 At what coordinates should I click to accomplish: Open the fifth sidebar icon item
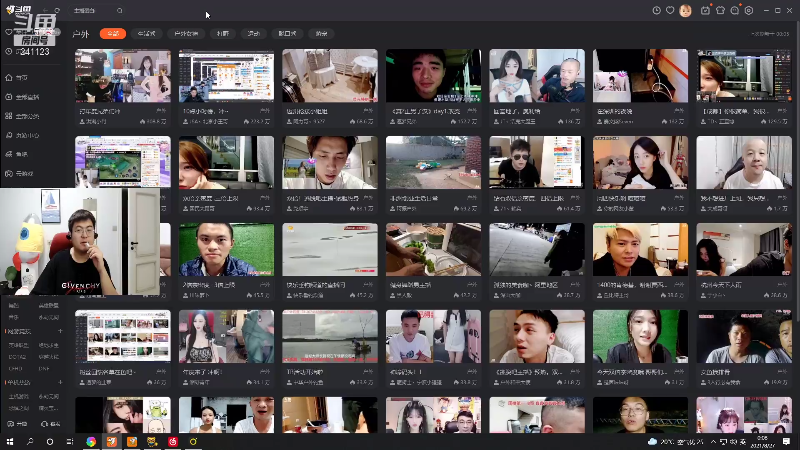pos(9,154)
